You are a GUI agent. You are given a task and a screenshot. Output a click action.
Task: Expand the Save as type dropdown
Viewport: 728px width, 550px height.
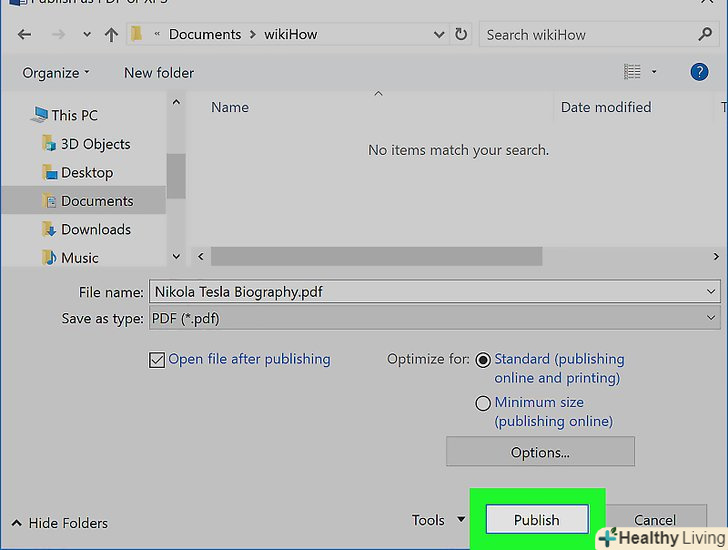pos(711,318)
